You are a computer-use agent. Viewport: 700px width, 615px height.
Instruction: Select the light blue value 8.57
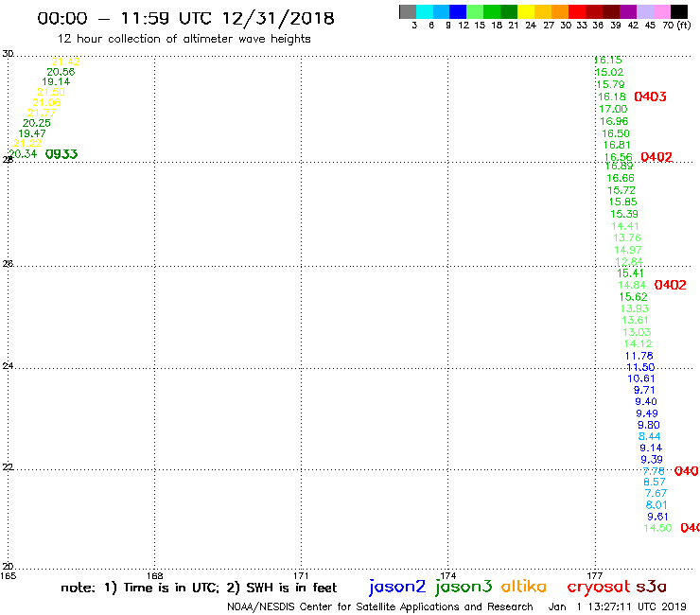655,482
